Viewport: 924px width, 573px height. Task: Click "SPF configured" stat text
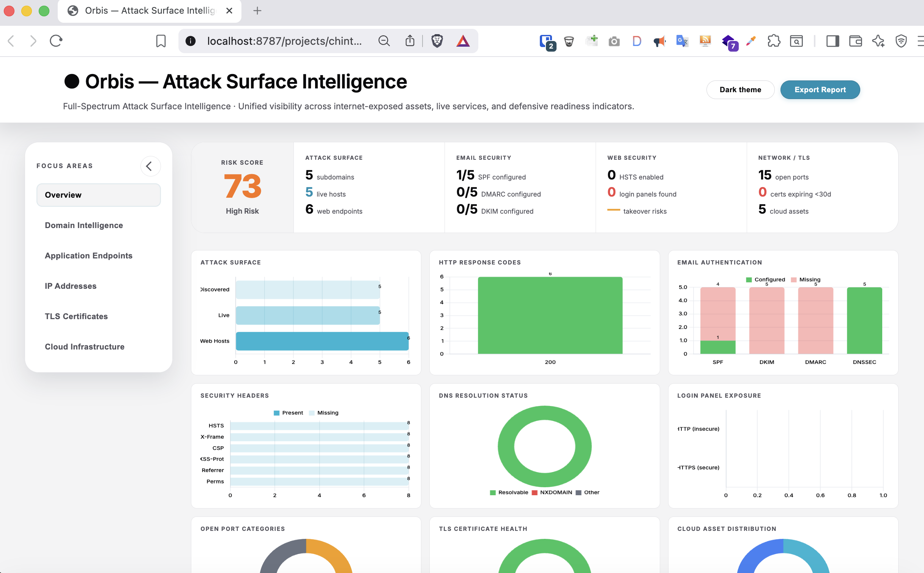pyautogui.click(x=502, y=177)
